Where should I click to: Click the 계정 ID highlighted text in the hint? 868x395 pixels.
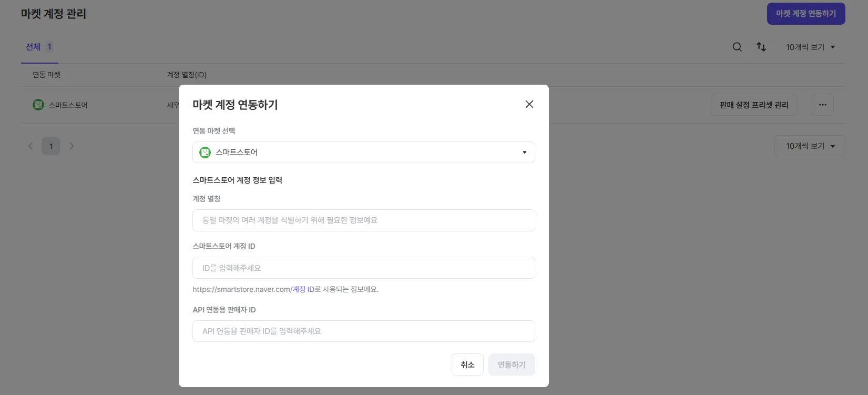click(x=303, y=289)
